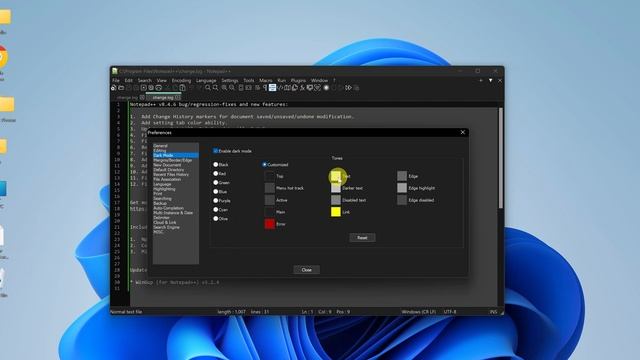640x360 pixels.
Task: Select the Blue tone radio button
Action: point(216,191)
